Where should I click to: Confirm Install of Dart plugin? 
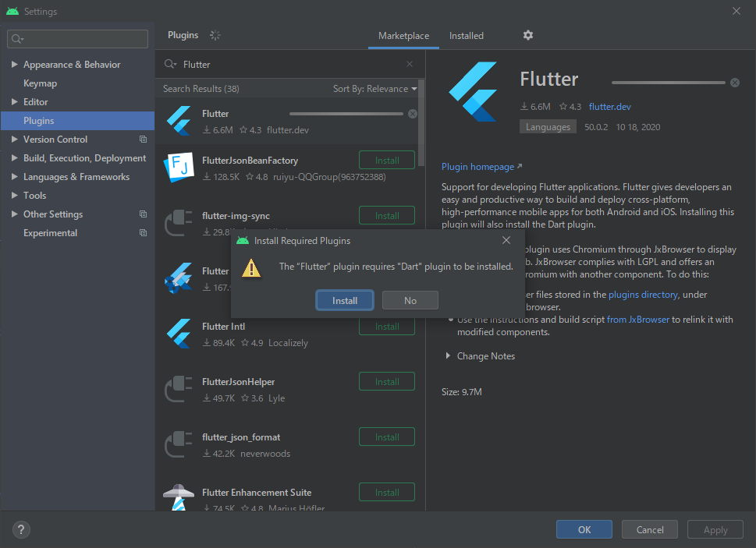[x=345, y=300]
